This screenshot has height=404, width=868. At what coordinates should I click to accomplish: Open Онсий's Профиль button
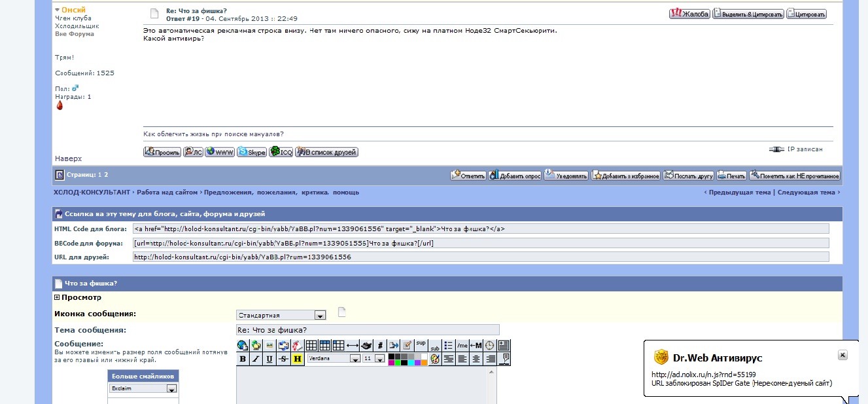coord(162,152)
